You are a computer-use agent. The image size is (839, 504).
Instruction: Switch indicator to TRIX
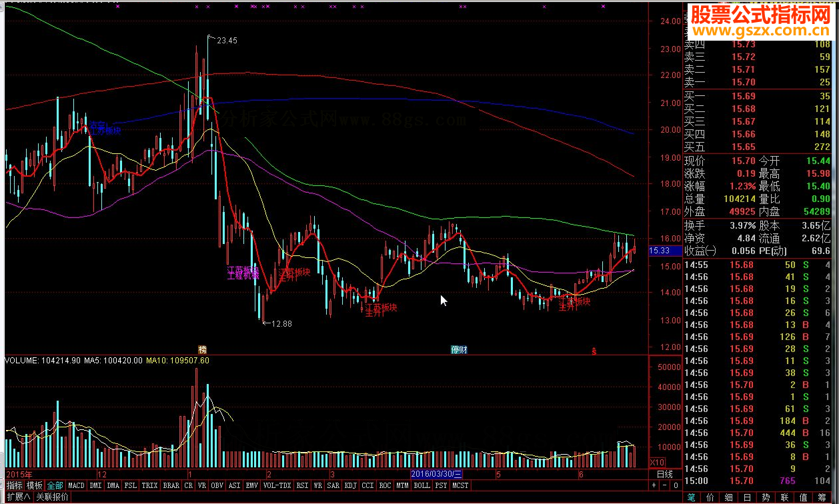point(149,485)
